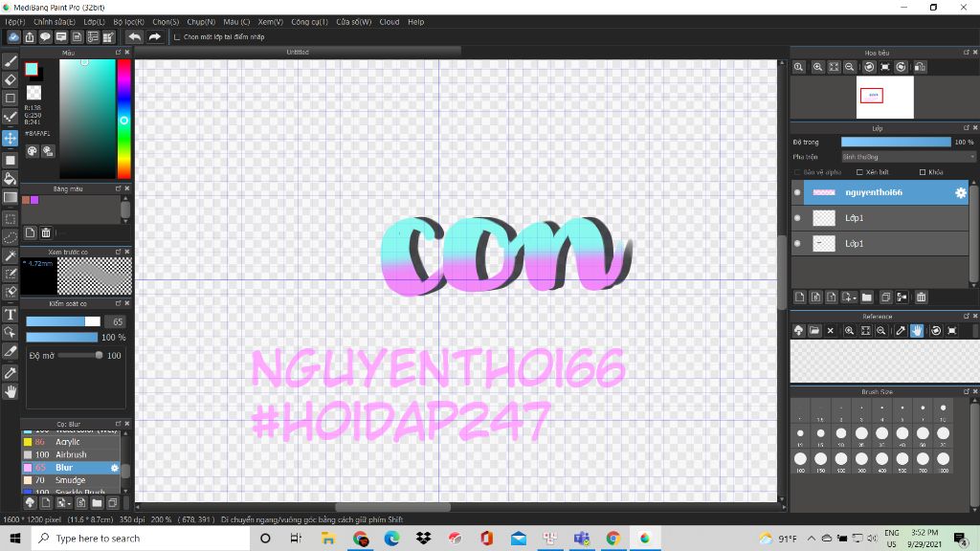
Task: Open folder icon in Reference panel
Action: click(x=814, y=330)
